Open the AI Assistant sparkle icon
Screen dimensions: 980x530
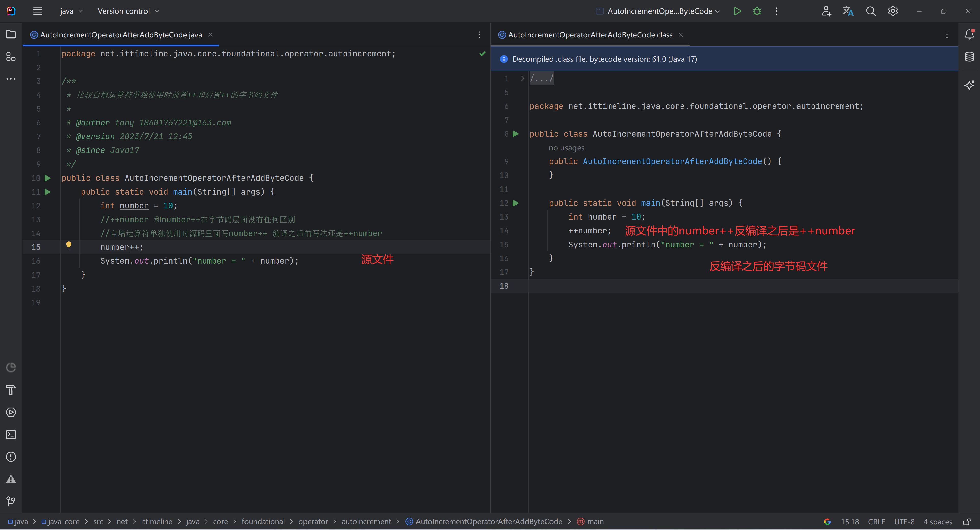click(969, 85)
